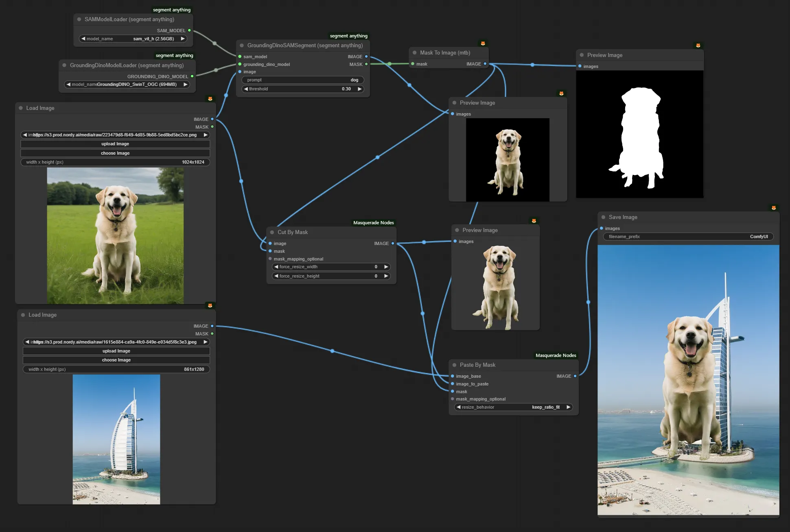This screenshot has height=532, width=790.
Task: Click MASK output socket of GroundingDinoSAMSegment
Action: [366, 64]
